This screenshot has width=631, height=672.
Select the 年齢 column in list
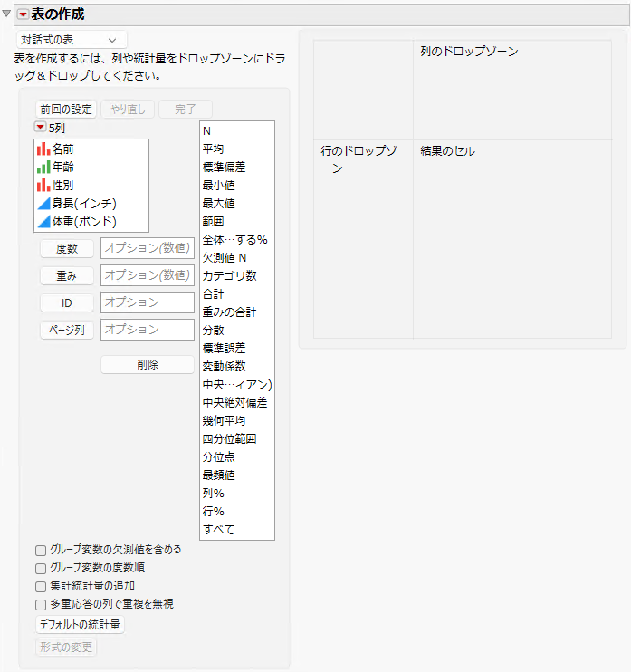91,167
